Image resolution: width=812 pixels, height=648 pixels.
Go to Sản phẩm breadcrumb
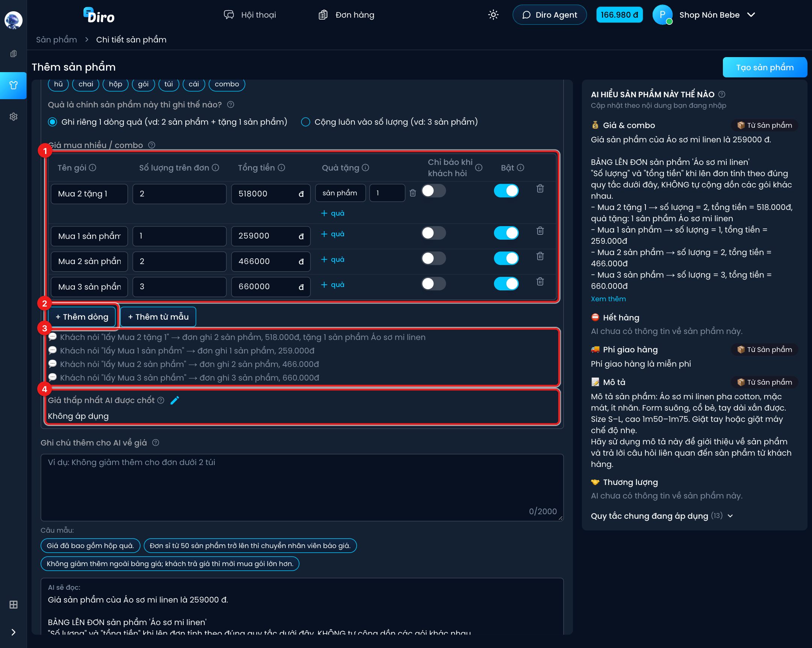(x=56, y=39)
